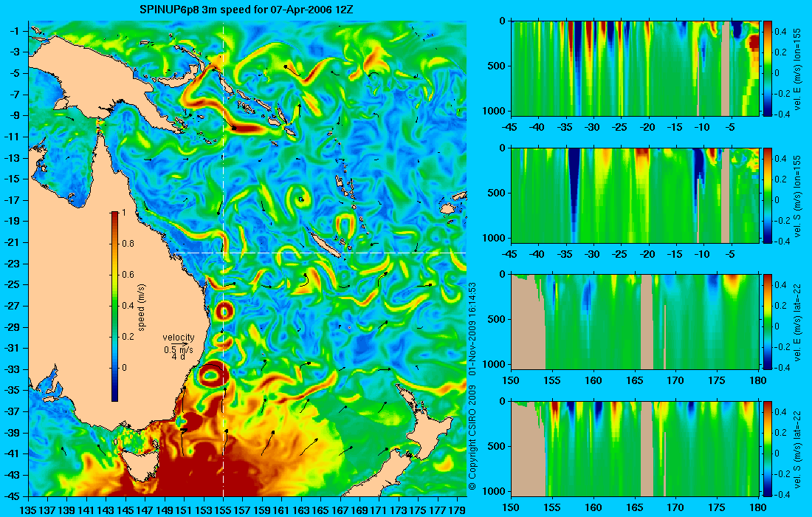Click the '1' label atop the speed colorbar
Viewport: 812px width, 517px height.
pyautogui.click(x=123, y=213)
